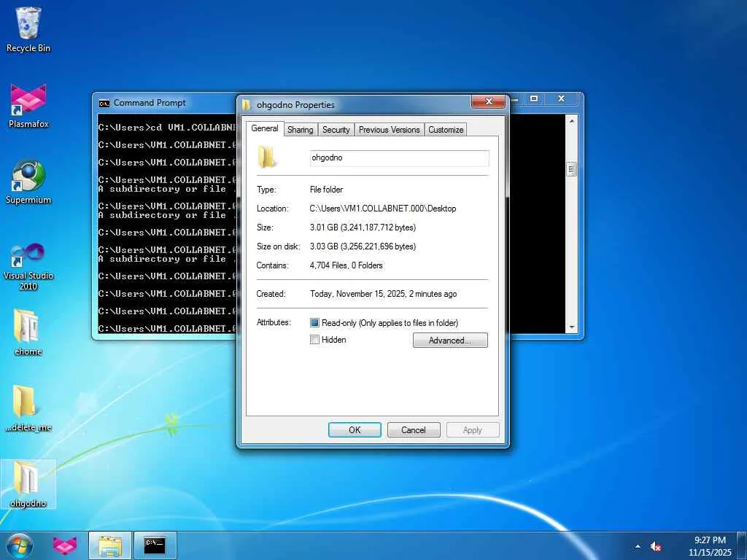747x560 pixels.
Task: Click the Type value File folder
Action: point(326,190)
